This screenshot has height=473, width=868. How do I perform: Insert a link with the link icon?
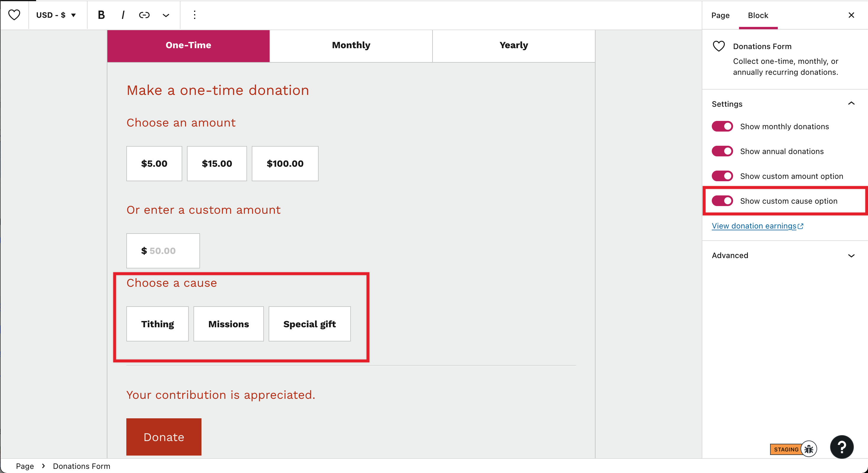144,15
